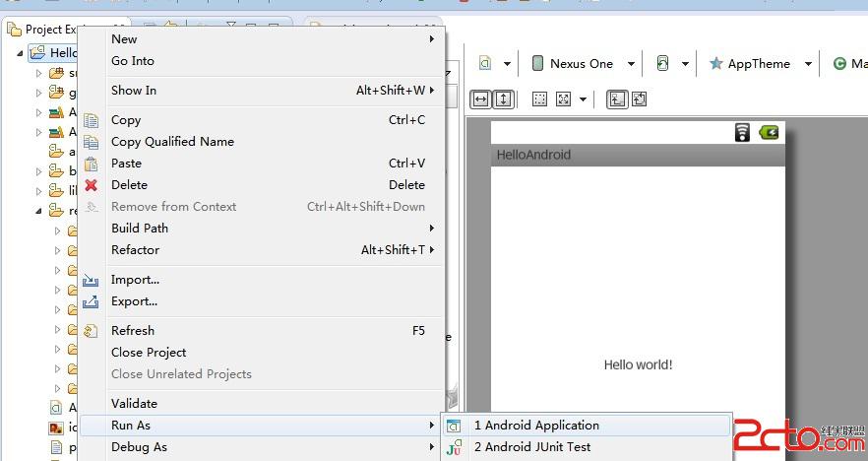Image resolution: width=868 pixels, height=461 pixels.
Task: Run as 1 Android Application
Action: click(587, 426)
